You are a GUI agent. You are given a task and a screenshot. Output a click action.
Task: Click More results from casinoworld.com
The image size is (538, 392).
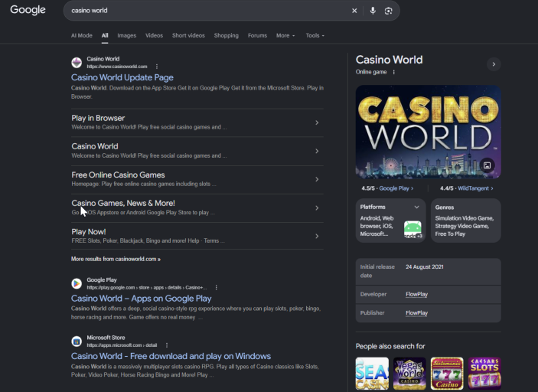tap(116, 259)
